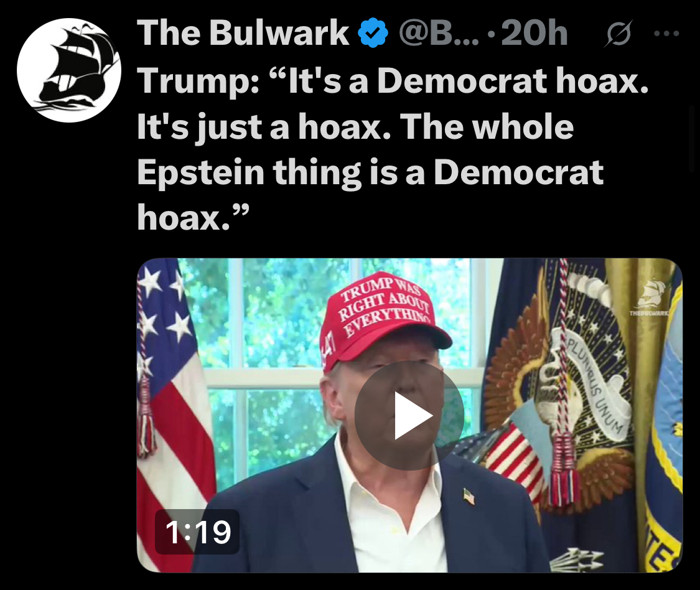Click The Bulwark watermark in the video corner

[650, 298]
